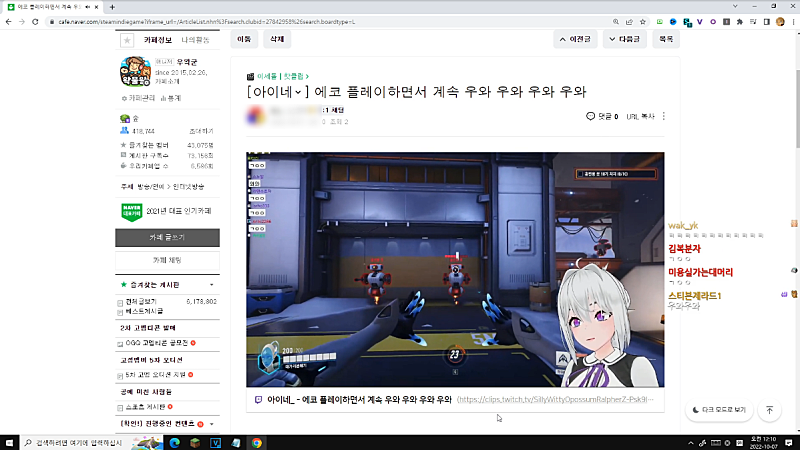800x450 pixels.
Task: Open the purple circle extension icon
Action: (x=713, y=22)
